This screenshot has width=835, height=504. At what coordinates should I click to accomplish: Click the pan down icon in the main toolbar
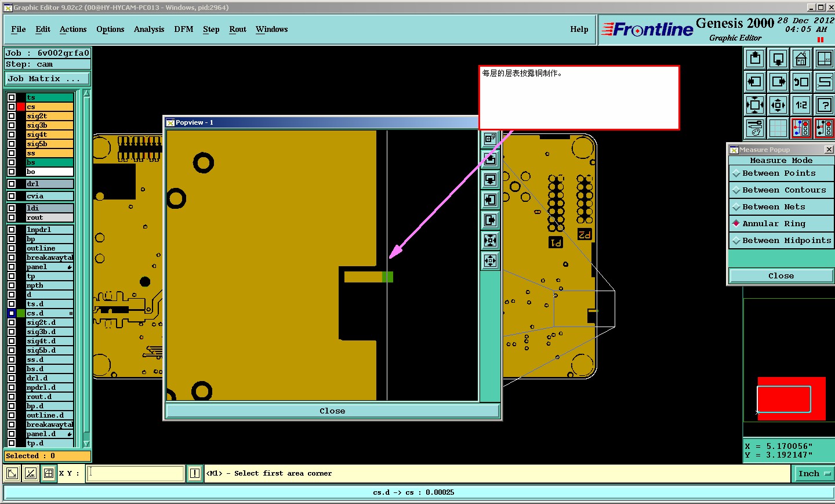pyautogui.click(x=778, y=59)
